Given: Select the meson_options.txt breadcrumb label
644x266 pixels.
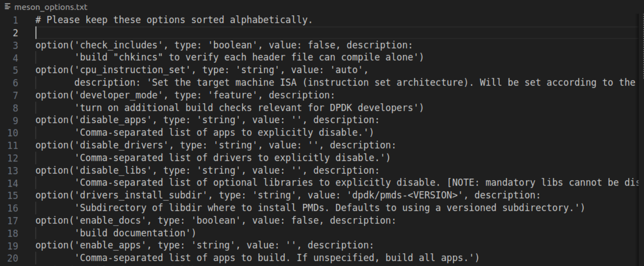Looking at the screenshot, I should click(x=51, y=7).
